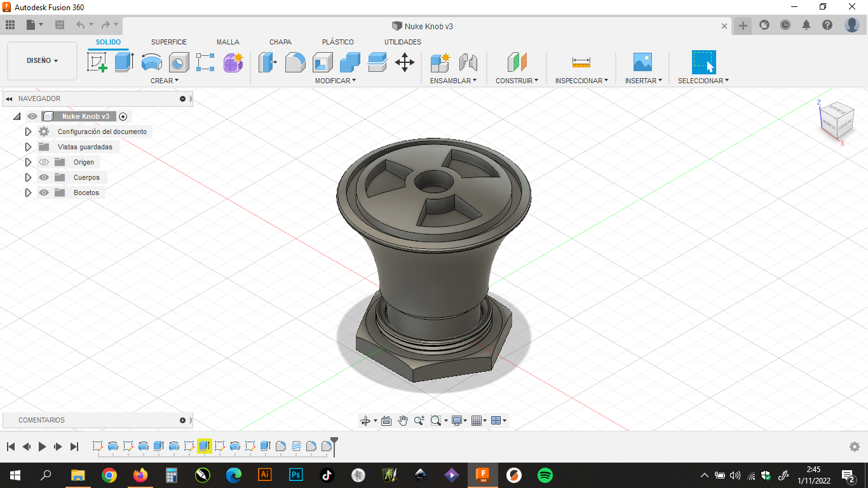Select the Combine tool
Image resolution: width=868 pixels, height=488 pixels.
pyautogui.click(x=350, y=62)
